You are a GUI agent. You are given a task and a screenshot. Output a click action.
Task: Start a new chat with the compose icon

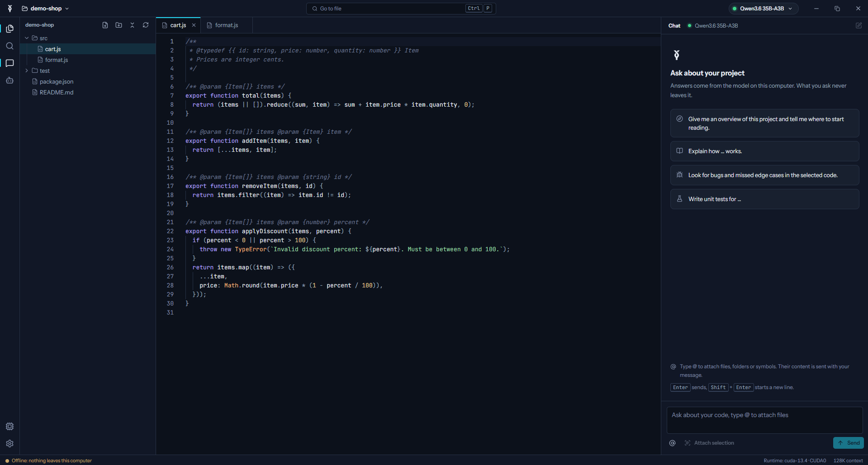859,25
